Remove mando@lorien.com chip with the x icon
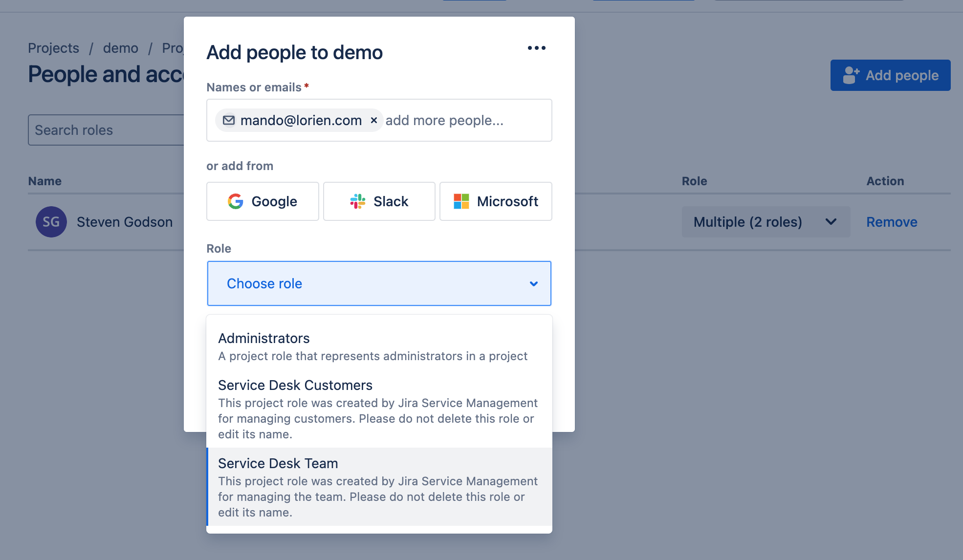 (374, 120)
